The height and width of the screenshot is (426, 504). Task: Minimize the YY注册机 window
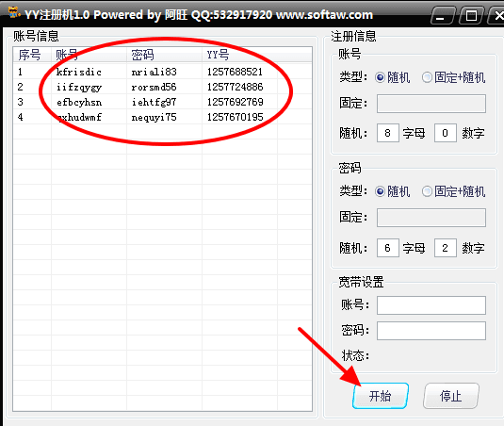[442, 15]
